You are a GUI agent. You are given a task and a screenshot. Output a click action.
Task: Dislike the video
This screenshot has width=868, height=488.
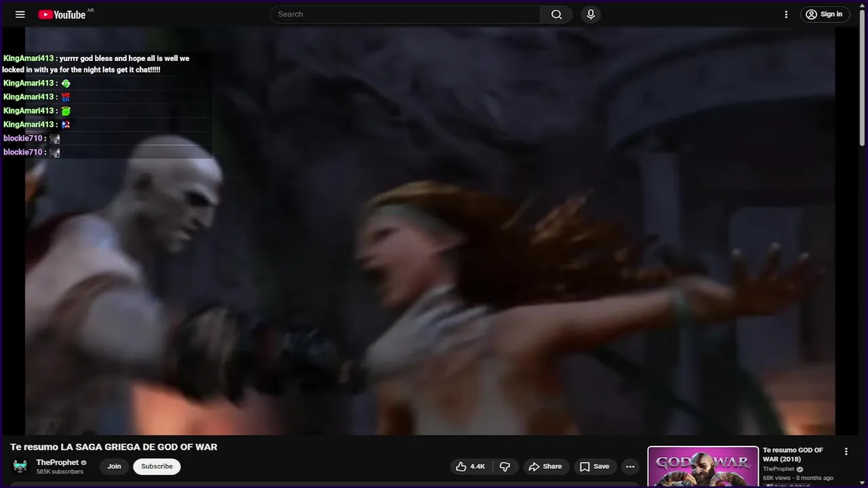[505, 466]
